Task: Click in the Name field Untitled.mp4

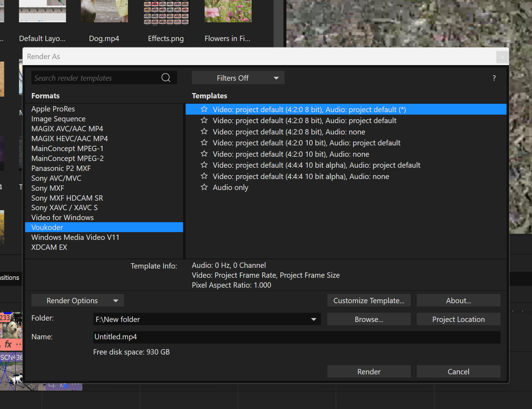Action: click(296, 337)
